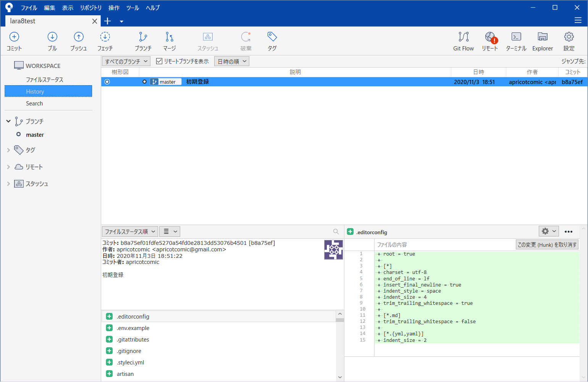Select the master branch in sidebar
588x382 pixels.
[x=35, y=134]
